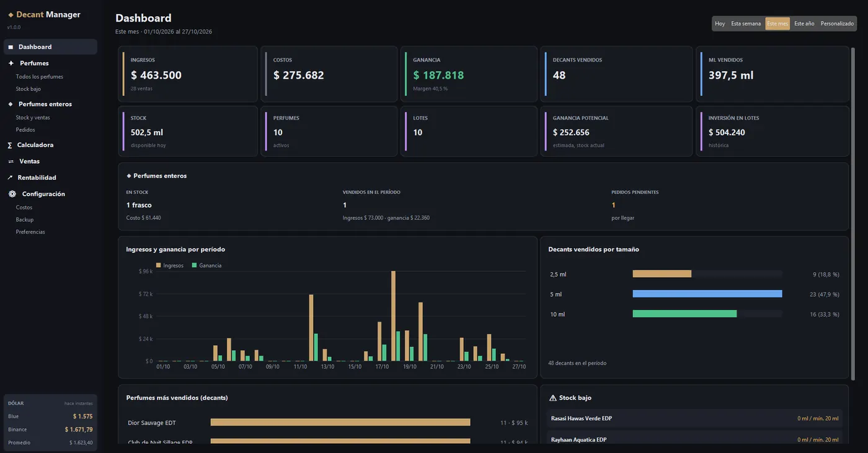This screenshot has height=453, width=868.
Task: Go to Todos los perfumes
Action: (40, 77)
